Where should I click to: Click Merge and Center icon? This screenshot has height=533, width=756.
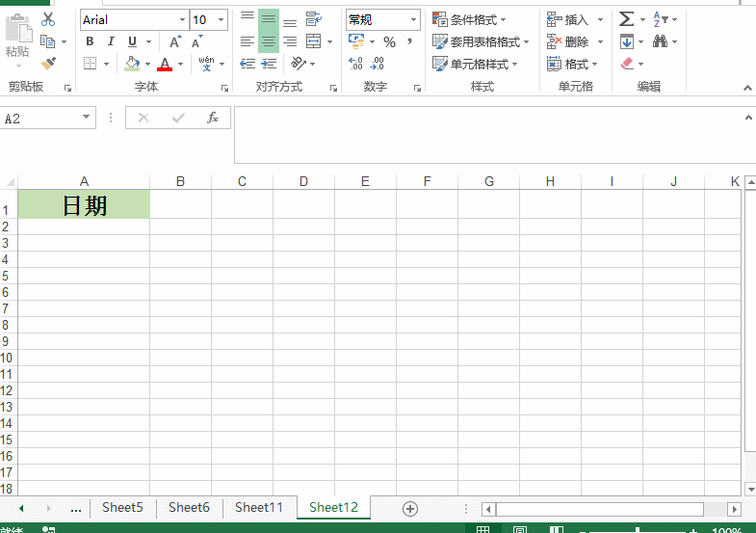pyautogui.click(x=313, y=41)
